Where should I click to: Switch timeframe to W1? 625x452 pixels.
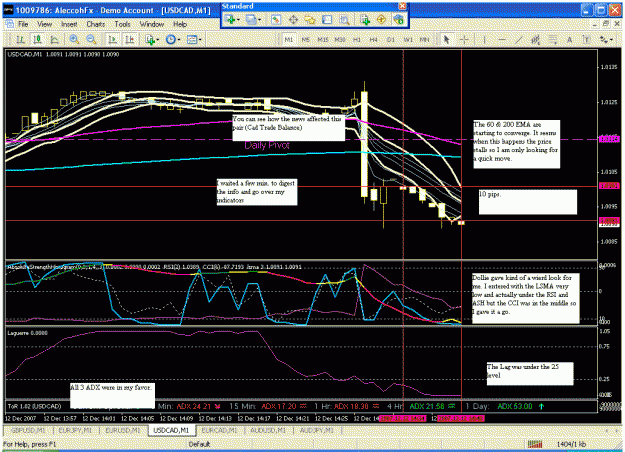coord(408,39)
